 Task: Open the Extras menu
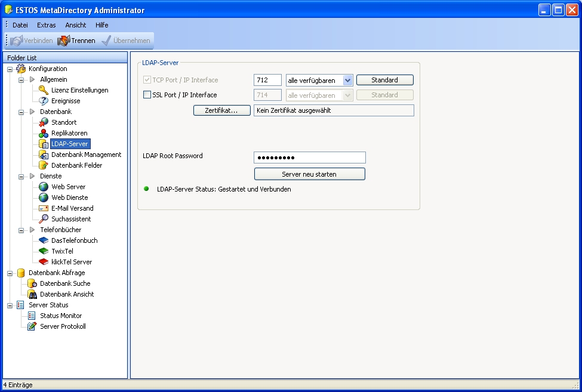[47, 25]
